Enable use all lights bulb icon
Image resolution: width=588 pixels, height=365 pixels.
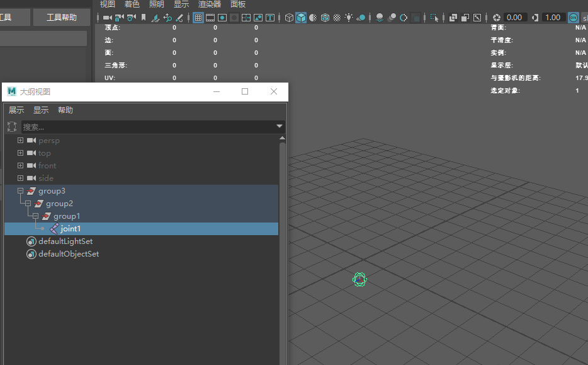tap(349, 18)
